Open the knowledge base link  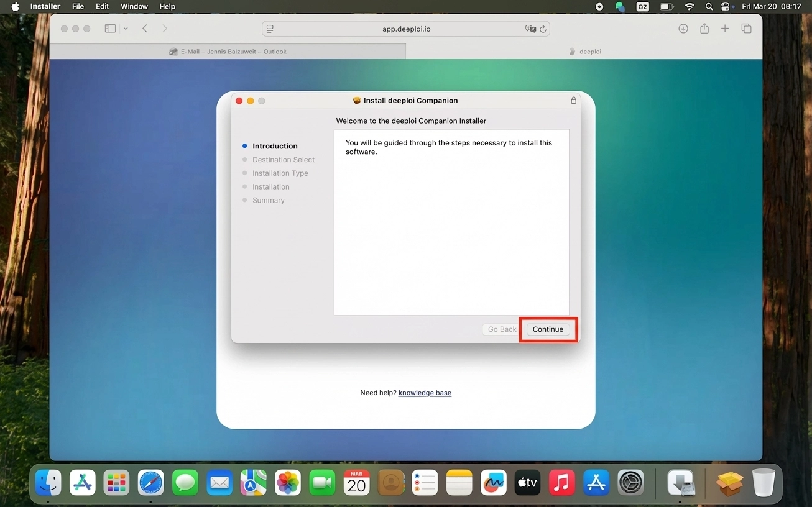tap(425, 393)
